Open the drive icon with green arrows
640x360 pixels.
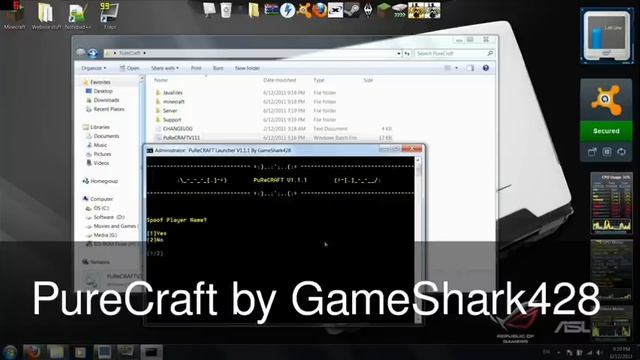[399, 10]
